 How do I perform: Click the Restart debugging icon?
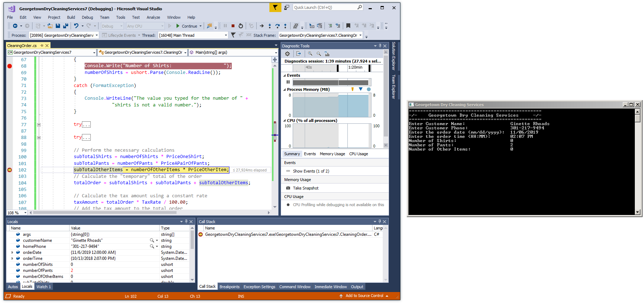(241, 26)
